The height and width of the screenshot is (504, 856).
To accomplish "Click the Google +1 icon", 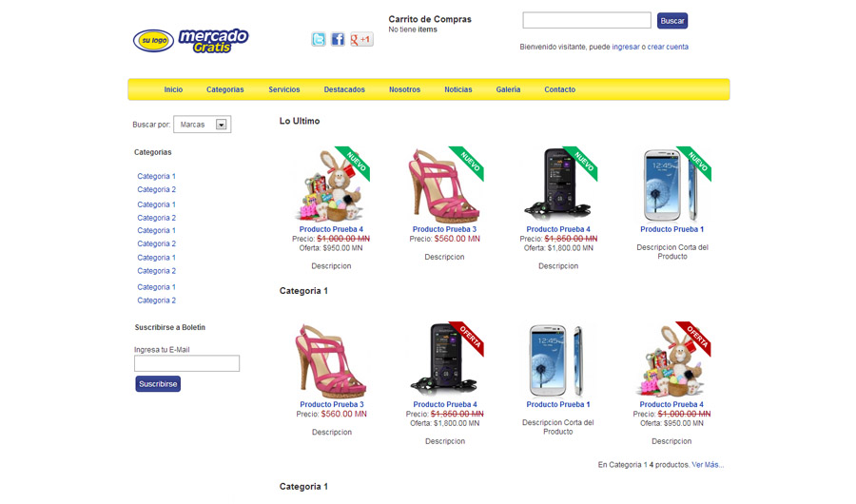I will coord(361,39).
